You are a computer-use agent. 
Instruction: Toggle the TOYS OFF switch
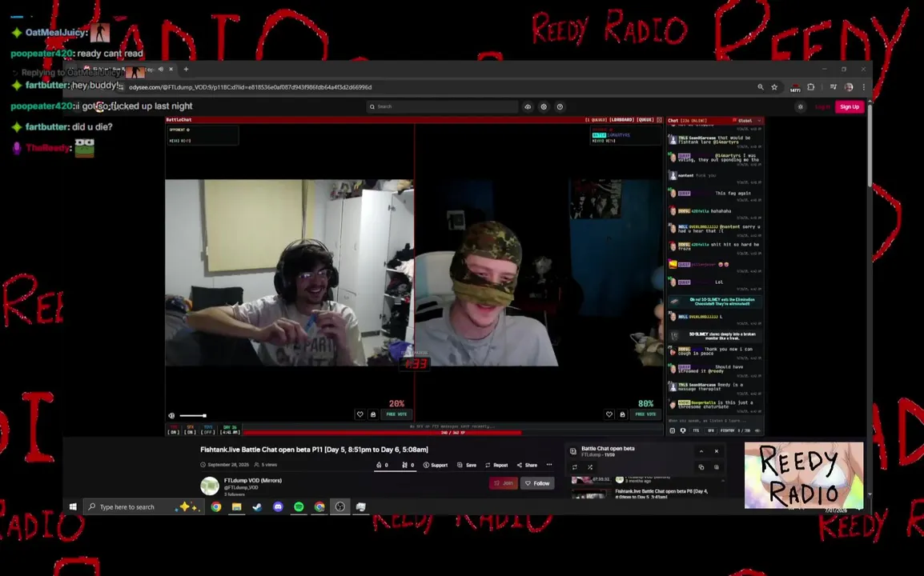coord(207,430)
